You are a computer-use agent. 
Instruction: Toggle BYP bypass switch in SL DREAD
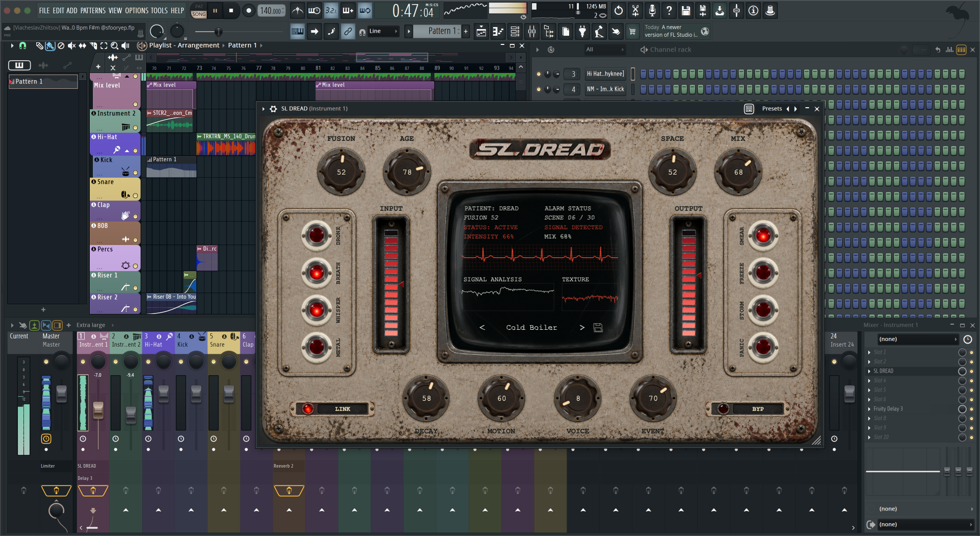(x=723, y=409)
